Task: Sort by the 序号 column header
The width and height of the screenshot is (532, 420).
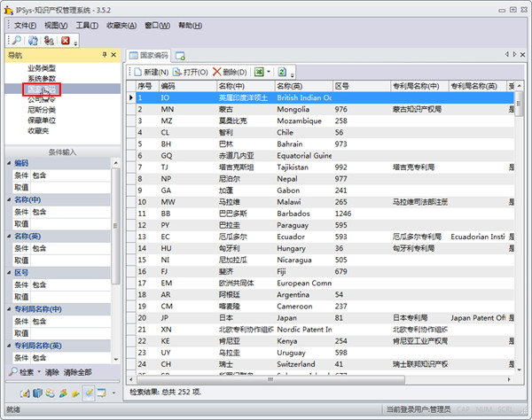Action: (147, 86)
